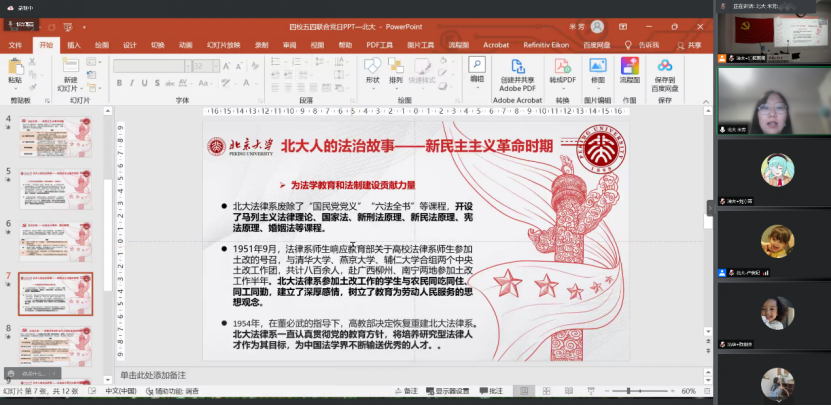Open the Baidu Netdisk (百度网盘) tab

597,45
